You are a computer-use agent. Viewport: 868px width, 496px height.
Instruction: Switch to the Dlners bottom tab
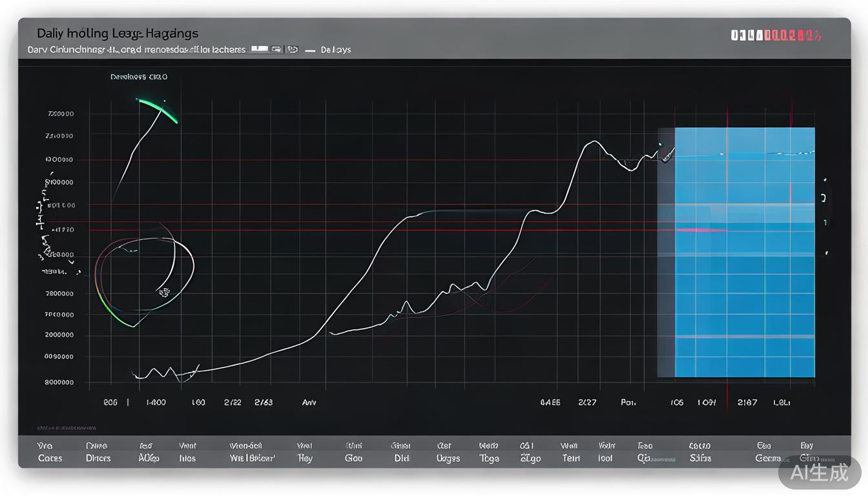(98, 458)
